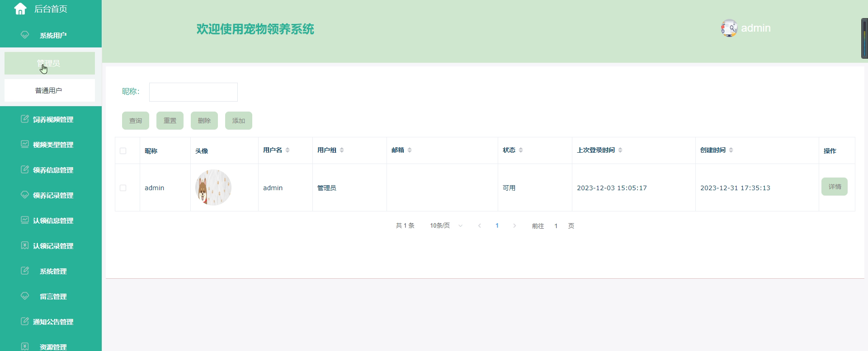Expand the 领养信息管理 menu

(51, 170)
